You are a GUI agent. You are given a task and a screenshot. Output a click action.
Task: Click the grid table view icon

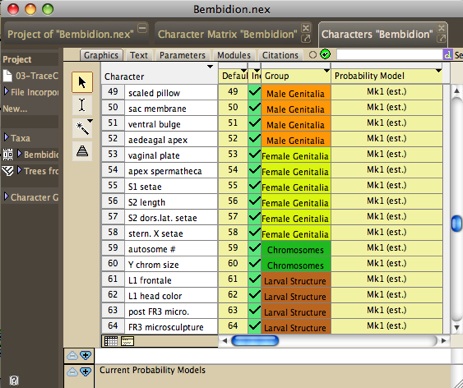111,341
